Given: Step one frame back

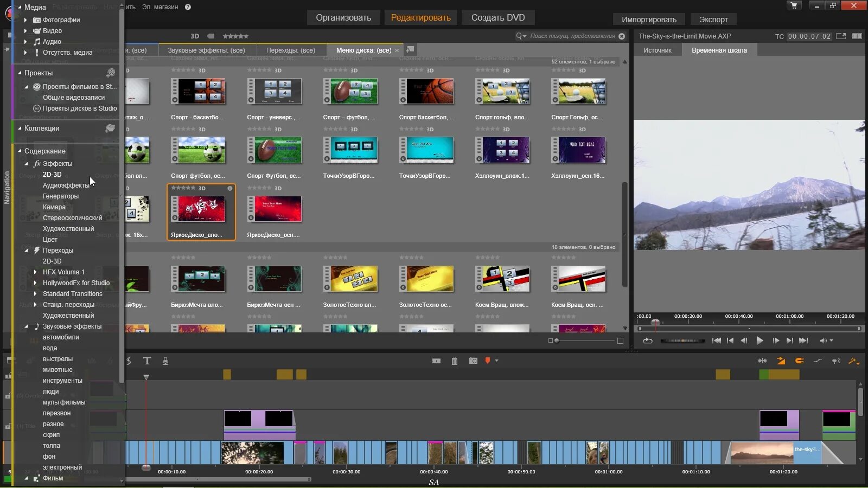Looking at the screenshot, I should tap(744, 341).
